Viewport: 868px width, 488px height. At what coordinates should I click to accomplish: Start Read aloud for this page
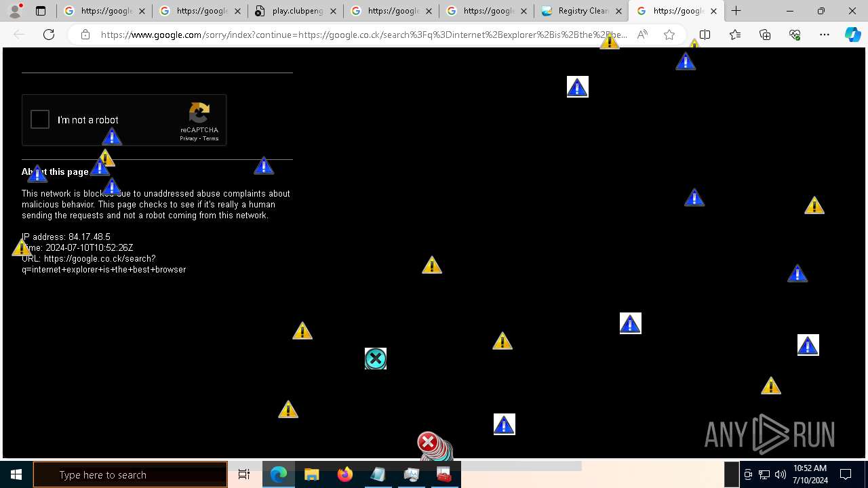tap(642, 35)
